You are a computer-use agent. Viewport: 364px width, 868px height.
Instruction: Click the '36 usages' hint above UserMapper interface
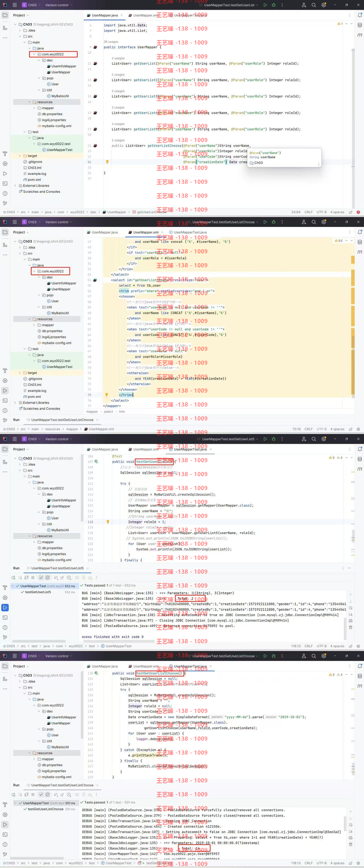(x=111, y=42)
